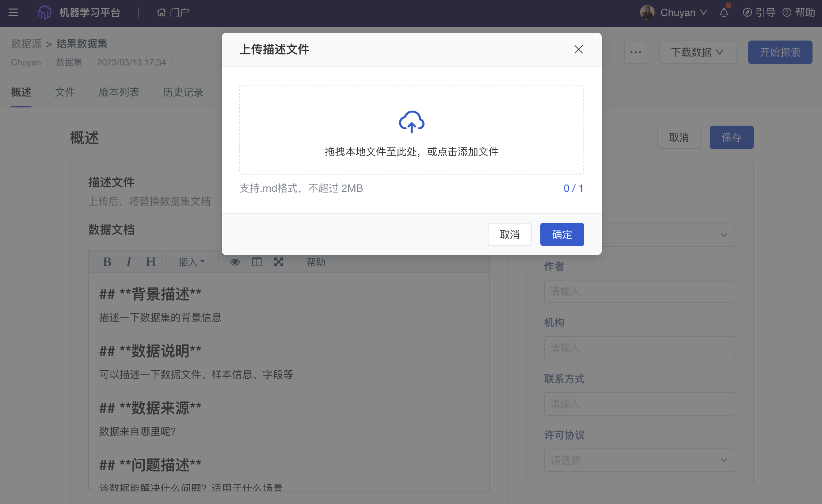
Task: Toggle preview with the eye icon
Action: click(x=235, y=262)
